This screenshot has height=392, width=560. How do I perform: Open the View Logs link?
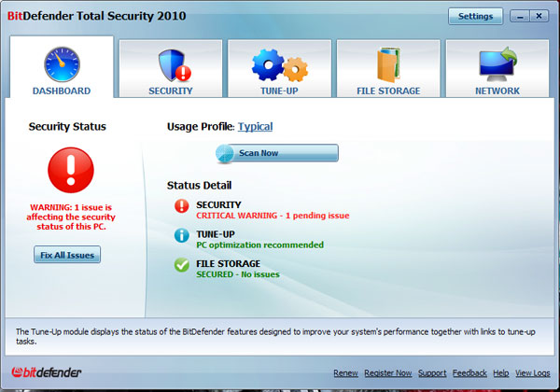[x=533, y=373]
